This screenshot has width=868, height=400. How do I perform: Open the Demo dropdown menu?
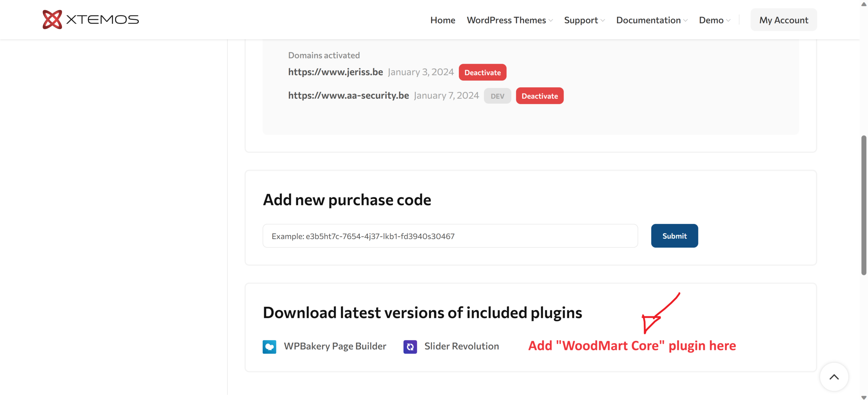[714, 20]
